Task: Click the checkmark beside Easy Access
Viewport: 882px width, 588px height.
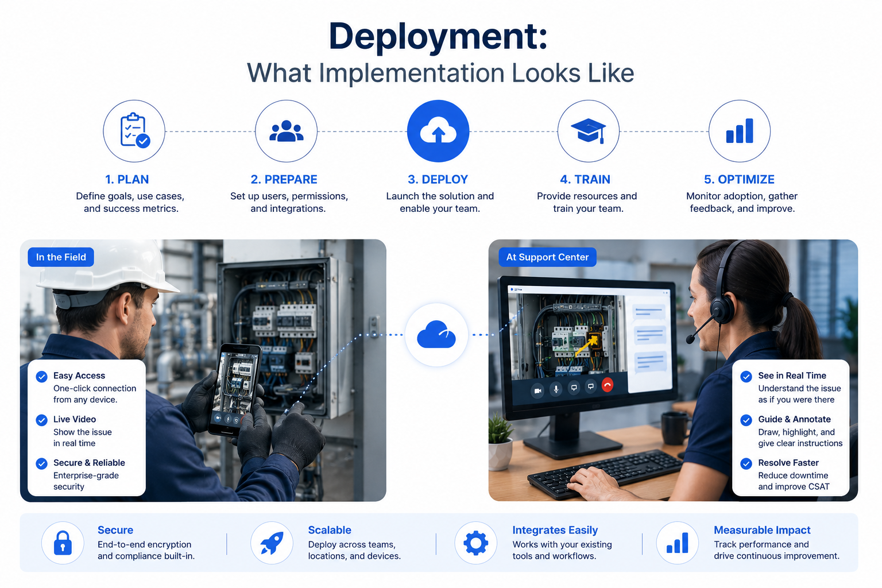Action: pyautogui.click(x=42, y=377)
